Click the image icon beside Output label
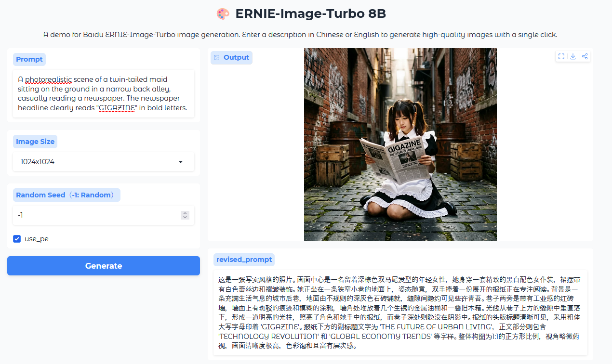The width and height of the screenshot is (612, 364). 217,58
